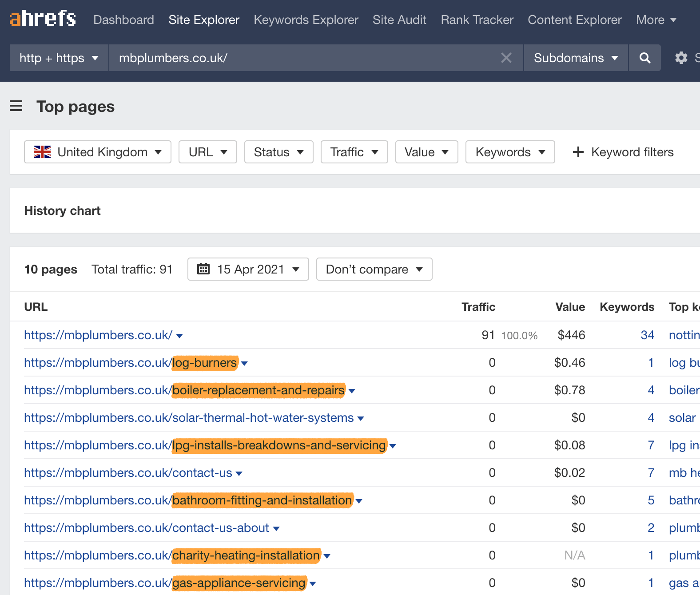Expand the Subdomains mode dropdown
700x595 pixels.
(576, 58)
